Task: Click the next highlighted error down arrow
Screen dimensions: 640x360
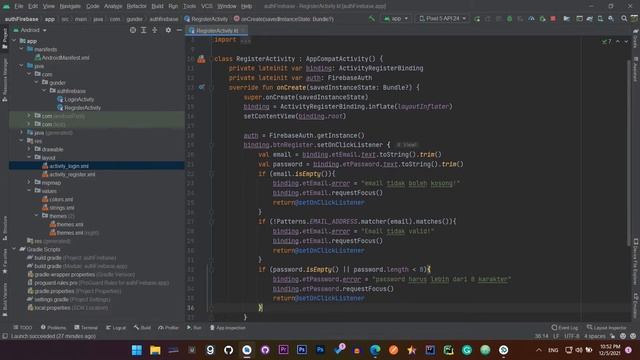Action: tap(626, 41)
